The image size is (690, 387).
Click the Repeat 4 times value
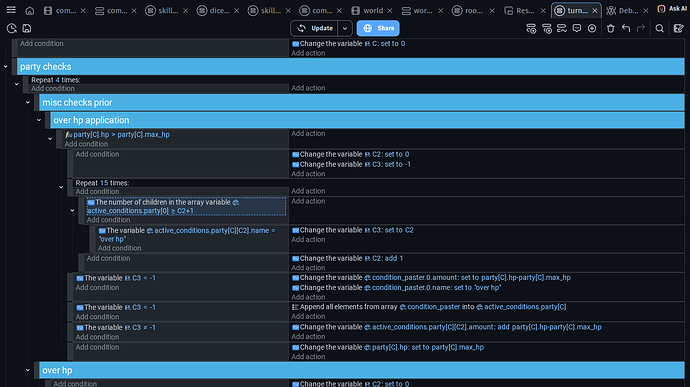point(57,80)
